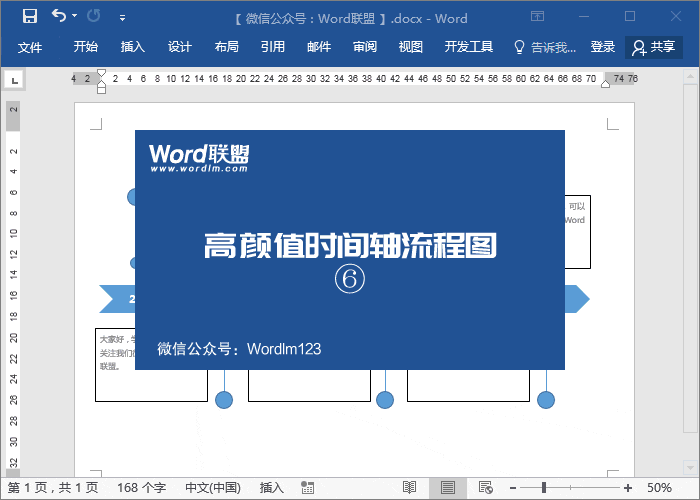Switch to Read Mode view

pos(409,488)
